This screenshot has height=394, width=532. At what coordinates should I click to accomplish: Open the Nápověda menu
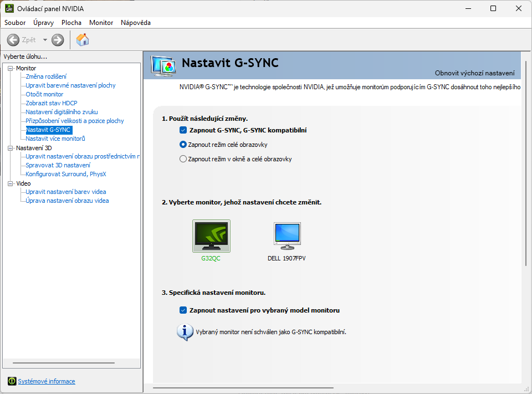coord(136,22)
